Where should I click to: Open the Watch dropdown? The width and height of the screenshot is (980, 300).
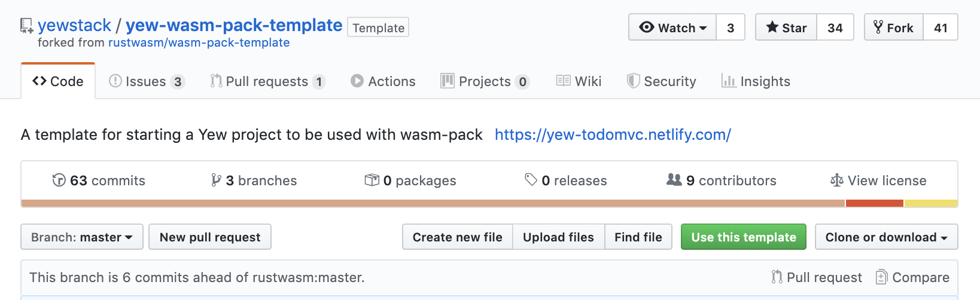pos(672,27)
